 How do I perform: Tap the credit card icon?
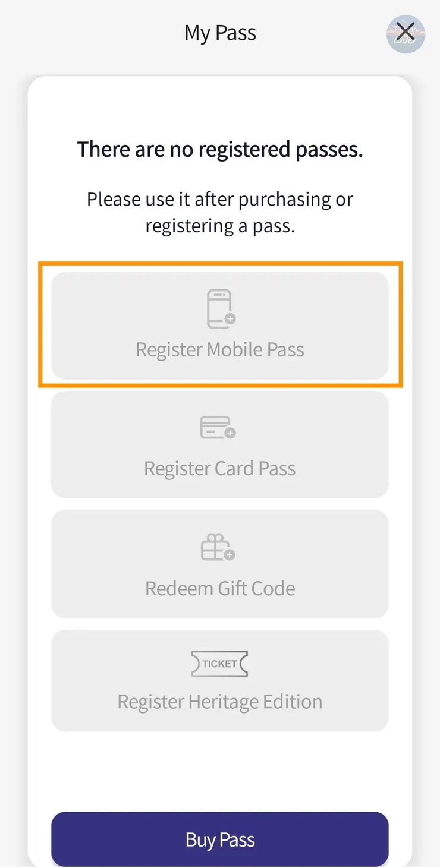215,427
